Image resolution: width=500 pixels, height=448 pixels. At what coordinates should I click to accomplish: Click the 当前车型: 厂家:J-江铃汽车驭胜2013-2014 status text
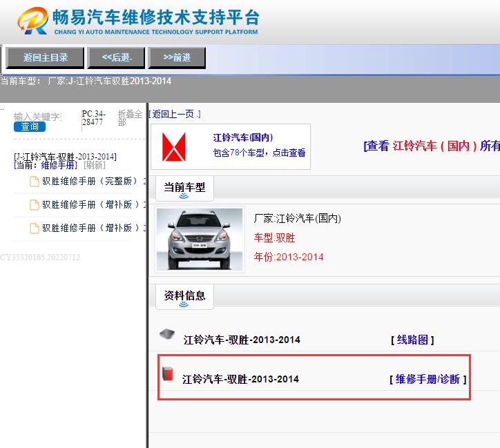pos(86,81)
